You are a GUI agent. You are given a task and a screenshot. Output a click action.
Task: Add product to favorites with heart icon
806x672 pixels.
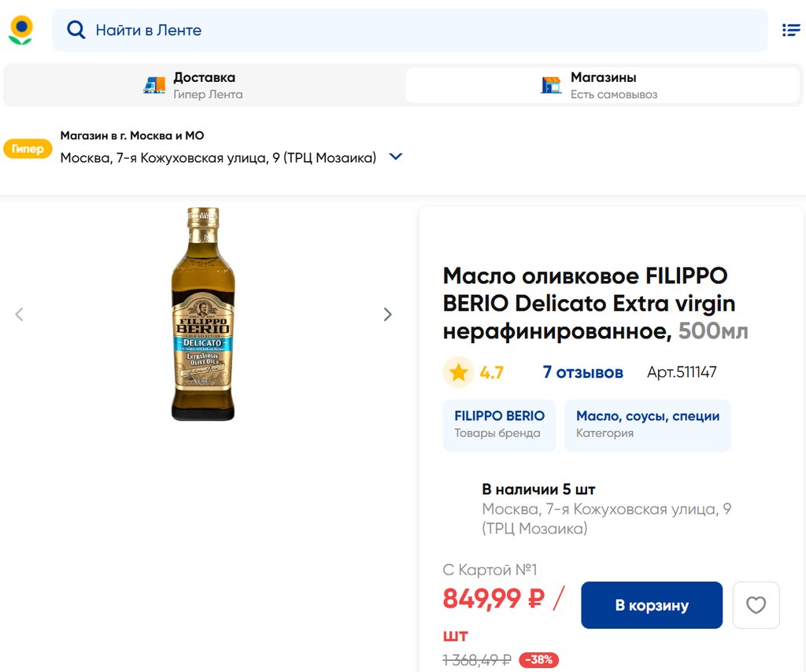[x=756, y=605]
